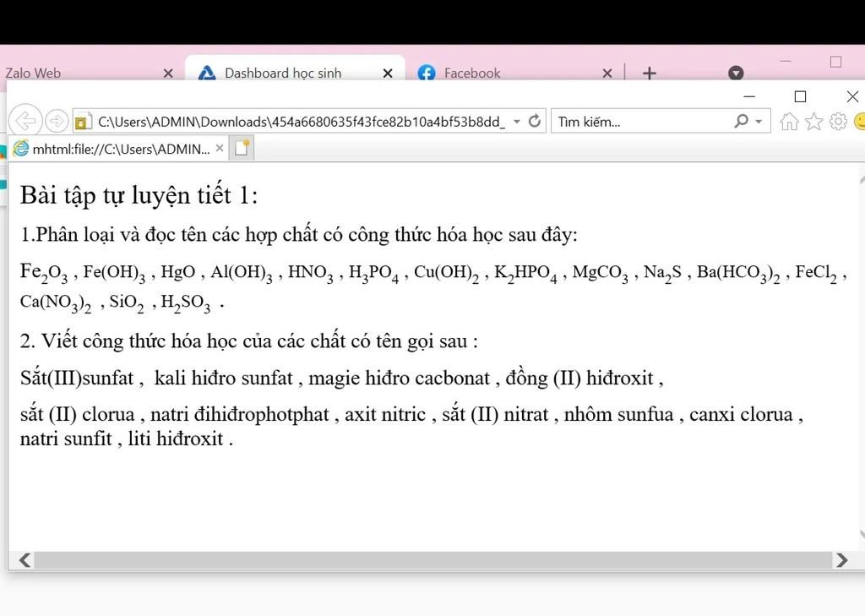Click heading "Bài tập tự luyện tiết 1:"
Image resolution: width=865 pixels, height=616 pixels.
click(x=139, y=195)
